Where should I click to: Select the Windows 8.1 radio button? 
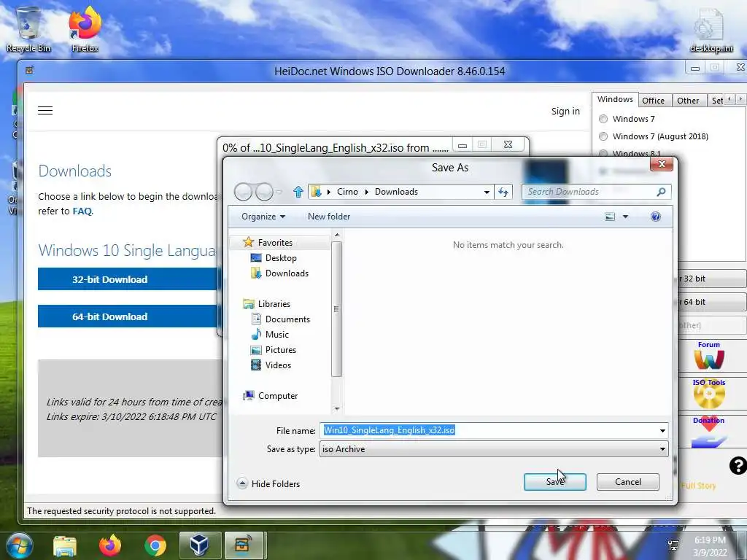click(x=603, y=153)
